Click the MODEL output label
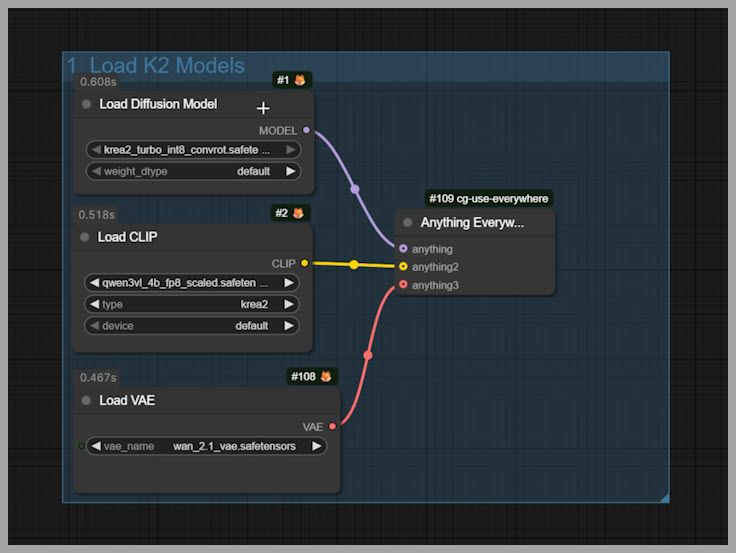Viewport: 736px width, 553px height. click(x=278, y=131)
